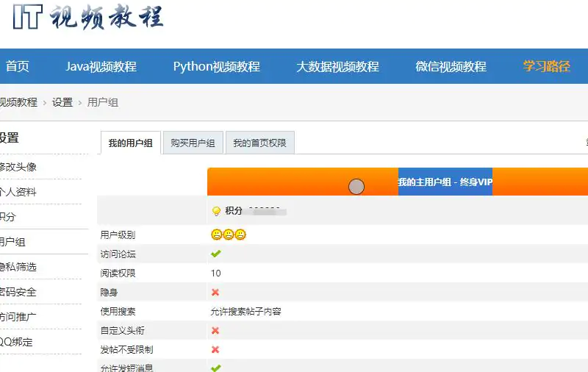Select 用户组 in the settings sidebar
588x372 pixels.
(x=12, y=241)
